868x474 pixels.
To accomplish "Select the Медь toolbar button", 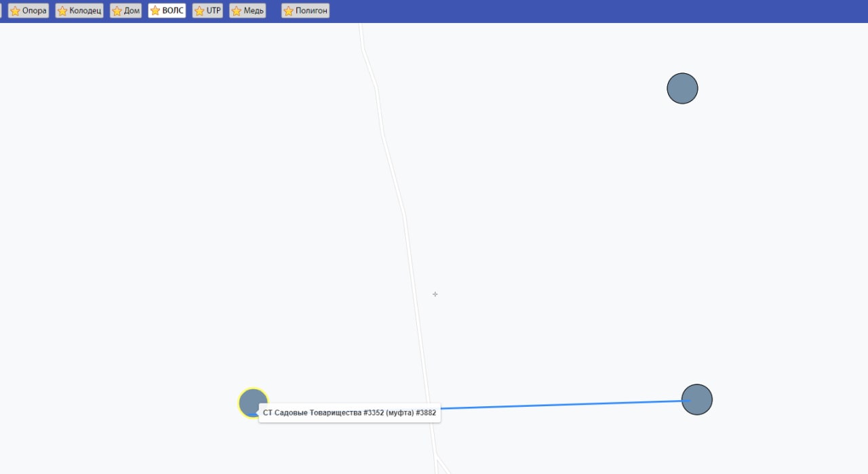I will 248,11.
